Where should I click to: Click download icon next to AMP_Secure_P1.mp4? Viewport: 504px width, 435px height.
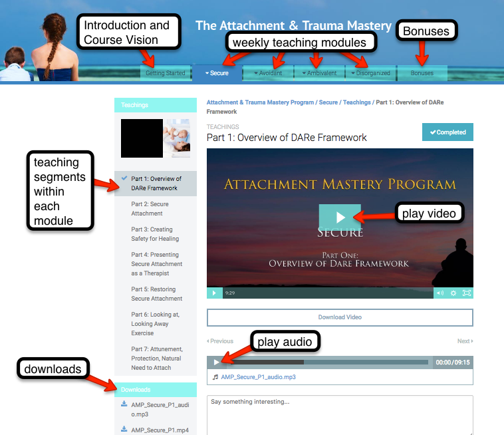coord(124,429)
